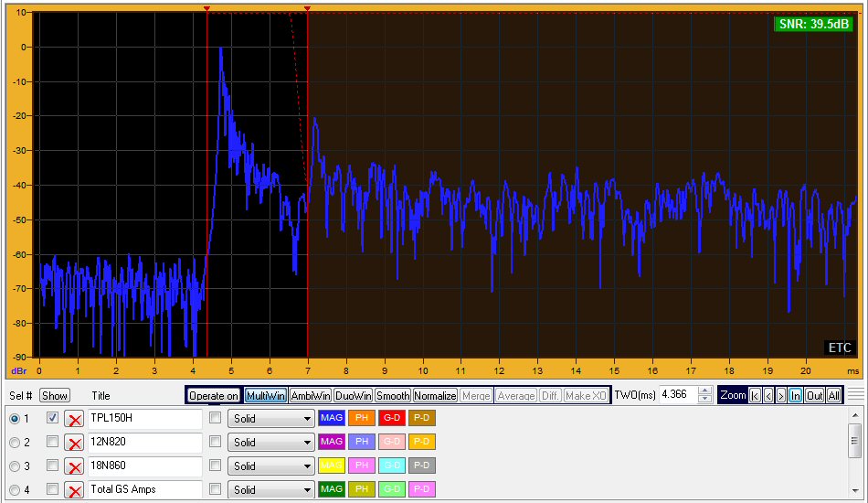Click the Zoom In button

coord(796,395)
